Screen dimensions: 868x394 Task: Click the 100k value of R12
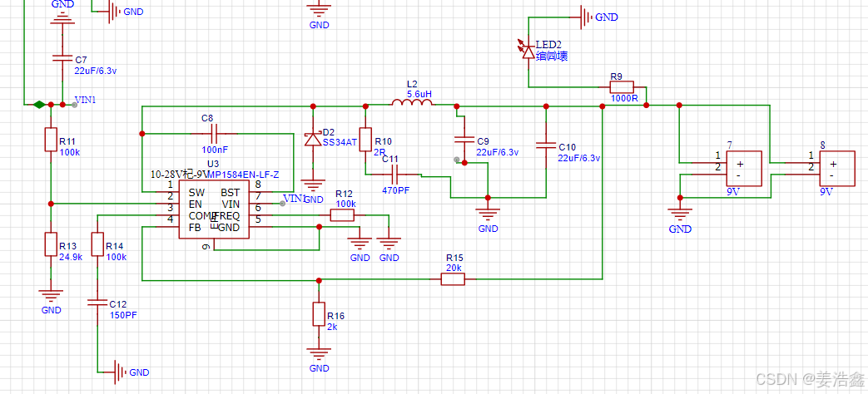point(346,204)
